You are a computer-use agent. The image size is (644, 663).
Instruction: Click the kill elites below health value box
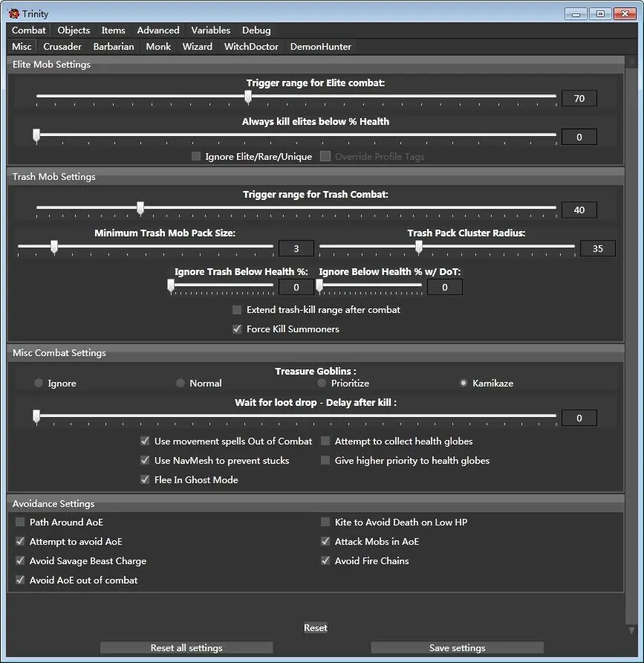[x=579, y=137]
